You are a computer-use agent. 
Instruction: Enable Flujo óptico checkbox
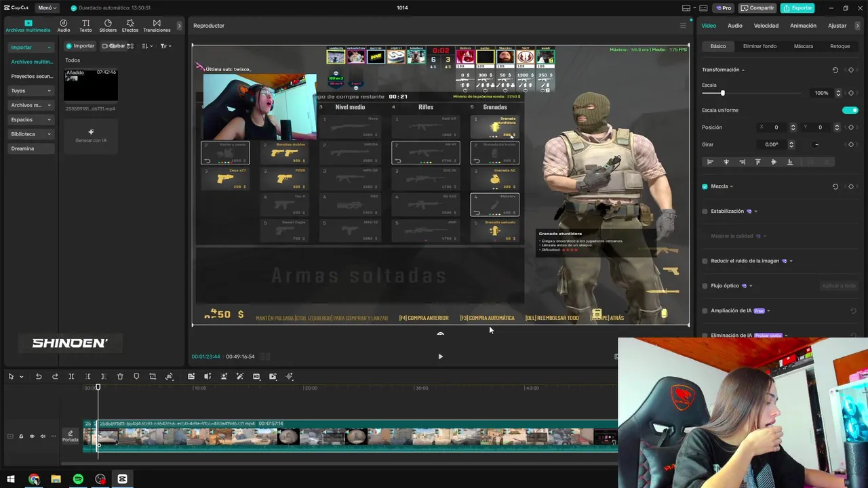[705, 286]
